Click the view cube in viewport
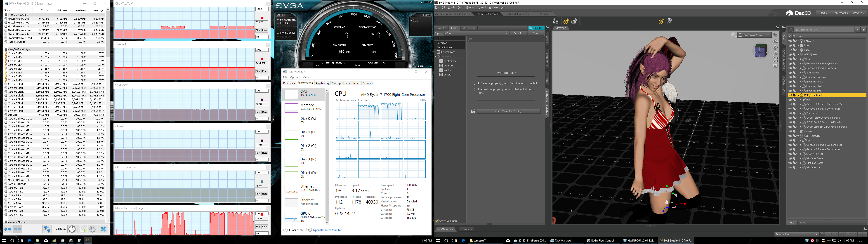 760,52
